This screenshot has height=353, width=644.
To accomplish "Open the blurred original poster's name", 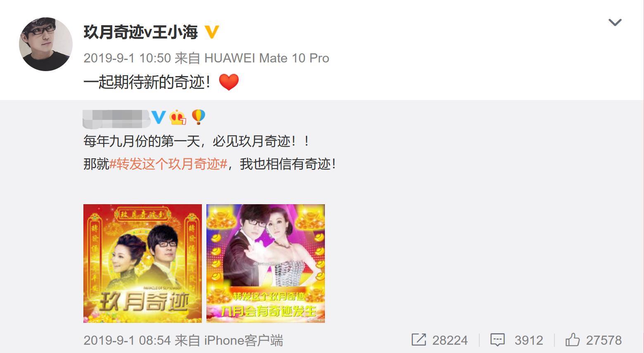I will (x=116, y=118).
